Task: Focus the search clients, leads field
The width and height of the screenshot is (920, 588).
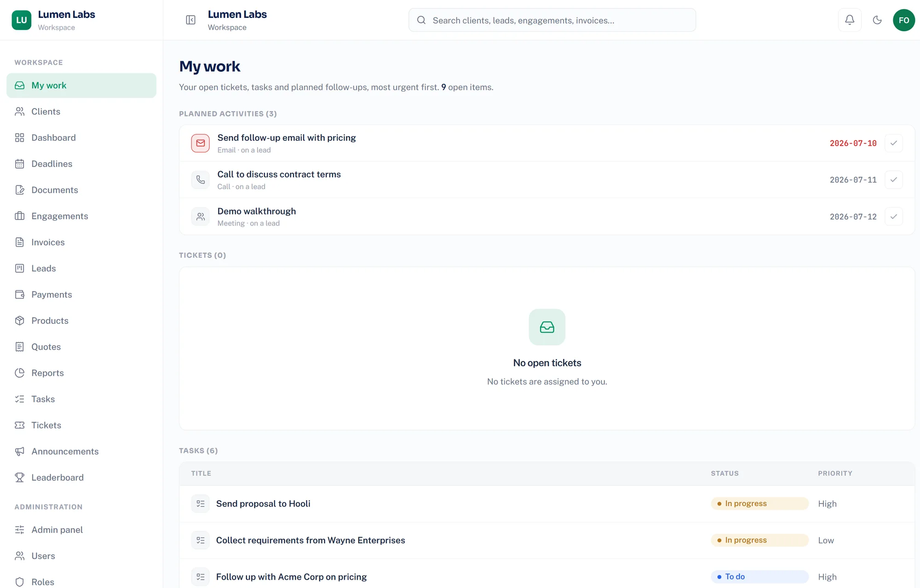Action: pyautogui.click(x=552, y=20)
